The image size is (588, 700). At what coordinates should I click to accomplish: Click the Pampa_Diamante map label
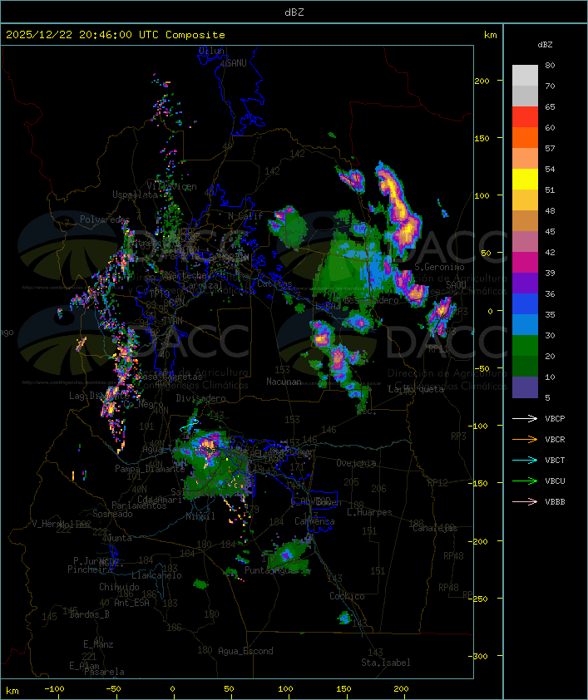[150, 469]
